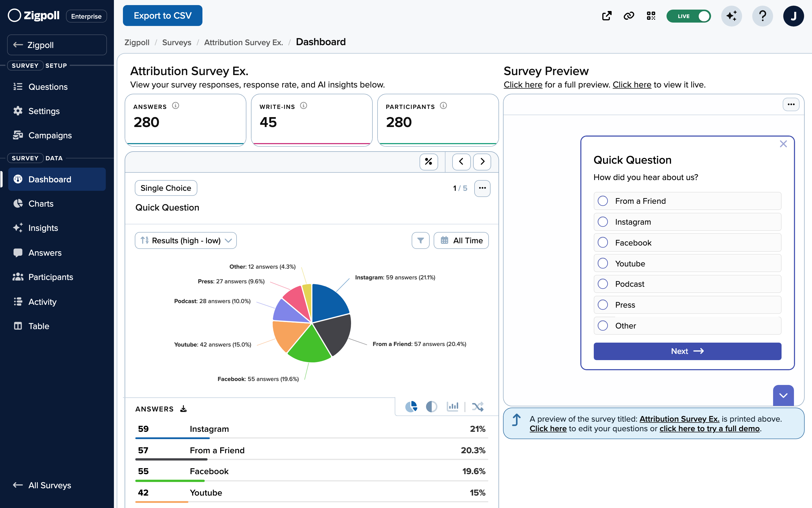Select the Instagram radio option
The width and height of the screenshot is (812, 508).
(x=603, y=222)
